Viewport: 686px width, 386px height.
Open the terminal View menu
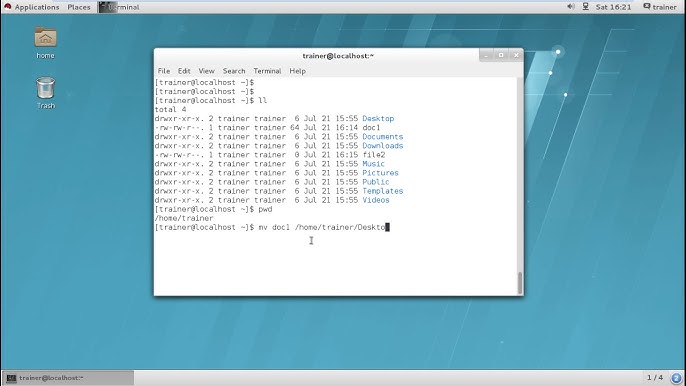(206, 71)
